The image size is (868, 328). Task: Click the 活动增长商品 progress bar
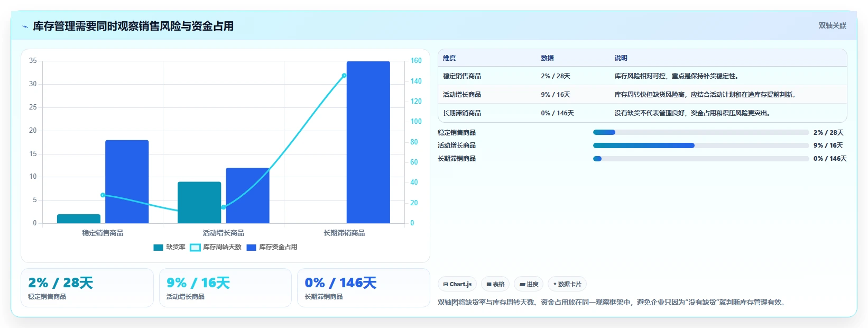[x=701, y=145]
